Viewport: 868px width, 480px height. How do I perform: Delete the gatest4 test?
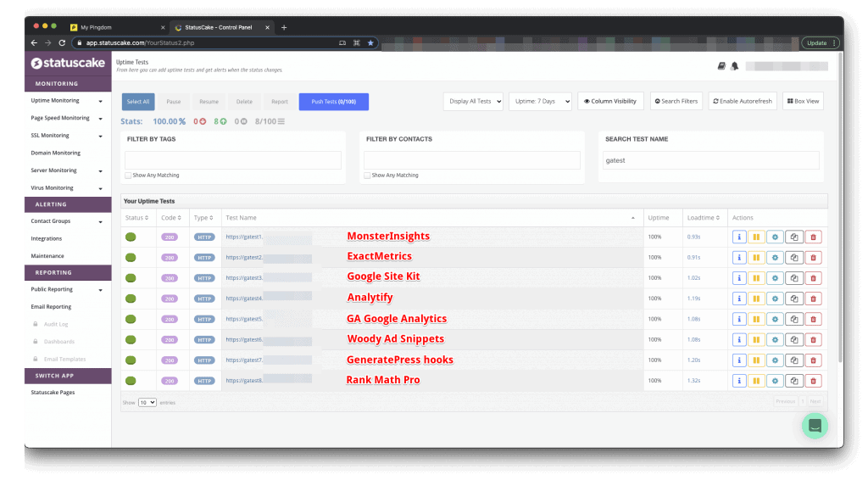pos(813,299)
